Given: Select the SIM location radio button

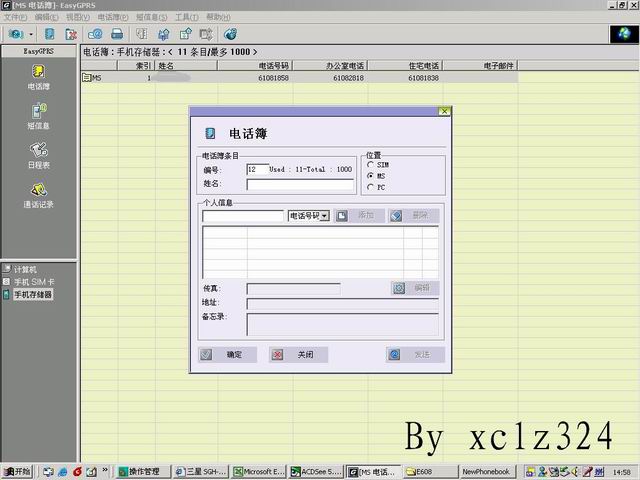Looking at the screenshot, I should pyautogui.click(x=370, y=164).
